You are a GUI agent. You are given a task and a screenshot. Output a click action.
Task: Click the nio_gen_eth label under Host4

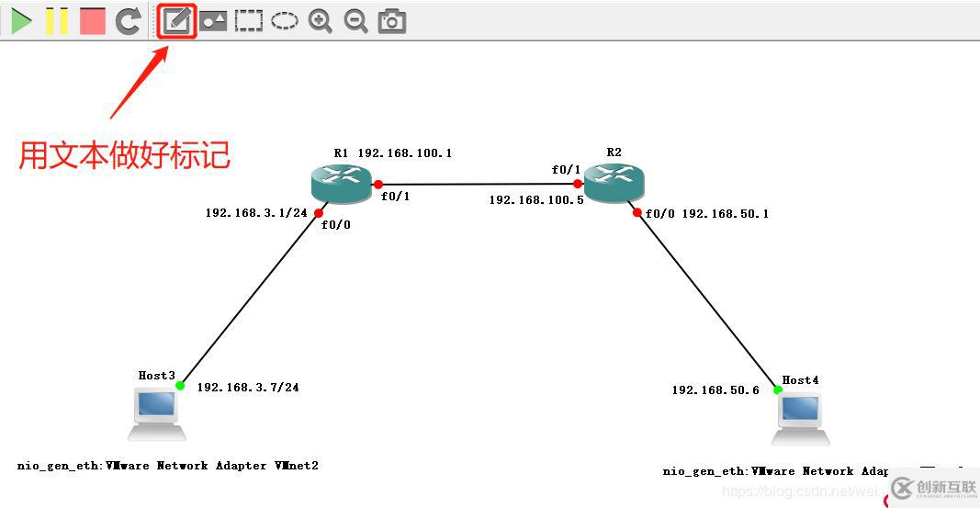(775, 471)
